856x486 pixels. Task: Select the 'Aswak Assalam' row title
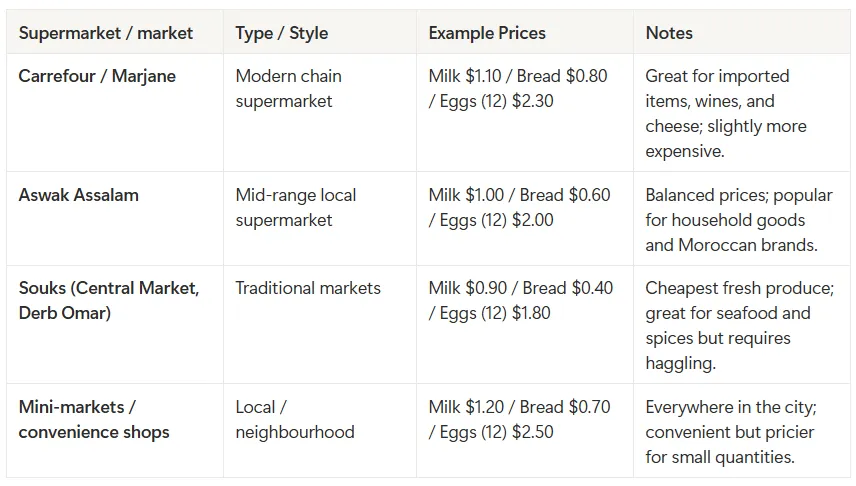click(x=79, y=195)
